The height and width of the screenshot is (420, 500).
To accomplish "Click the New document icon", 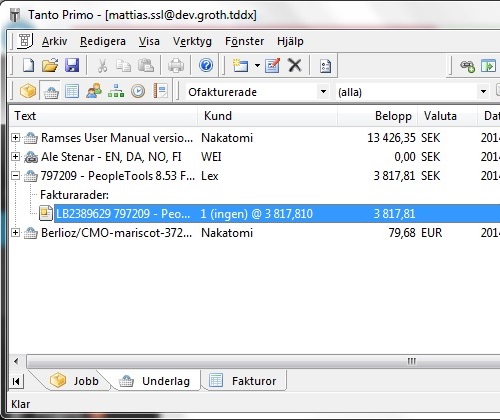I will click(28, 65).
